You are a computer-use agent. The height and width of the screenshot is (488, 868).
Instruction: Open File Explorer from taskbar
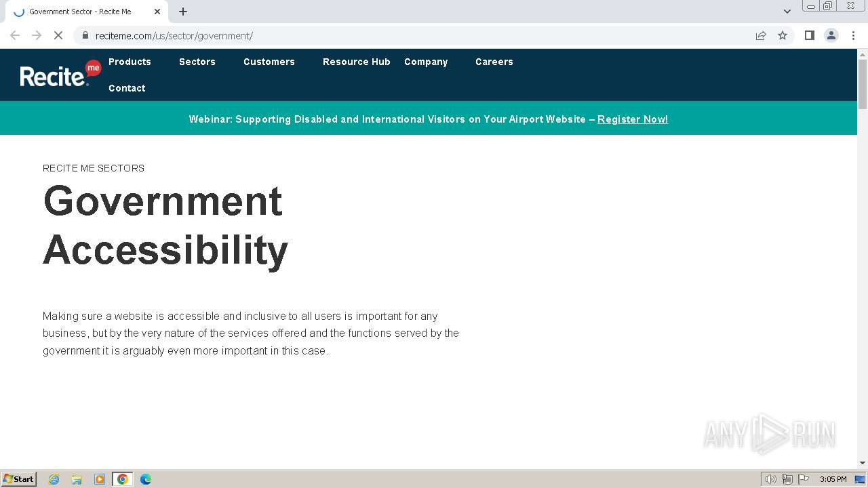pos(77,479)
